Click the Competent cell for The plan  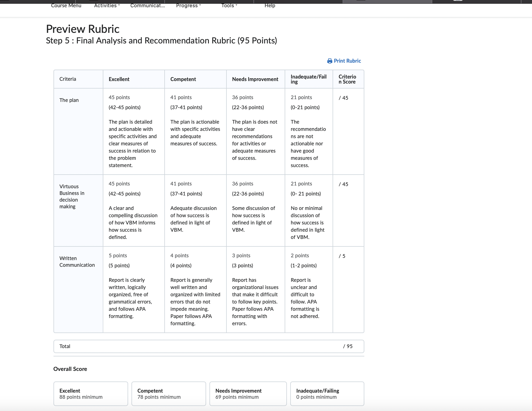(196, 131)
